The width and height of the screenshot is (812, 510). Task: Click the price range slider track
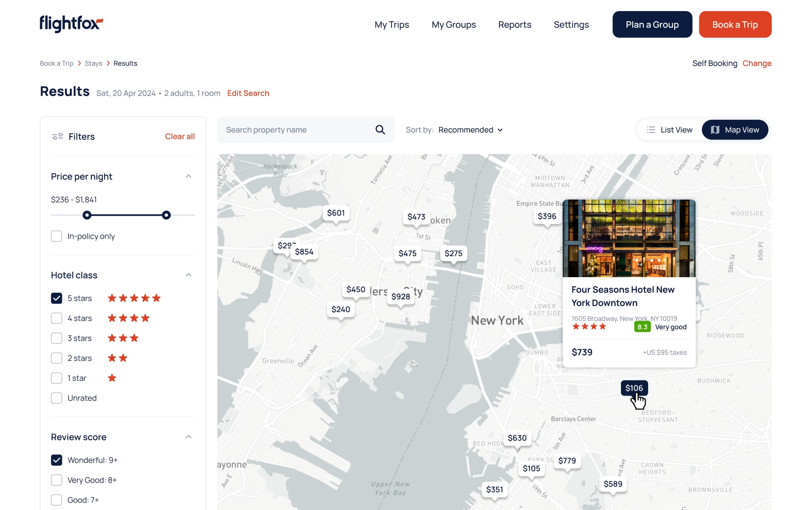[123, 215]
